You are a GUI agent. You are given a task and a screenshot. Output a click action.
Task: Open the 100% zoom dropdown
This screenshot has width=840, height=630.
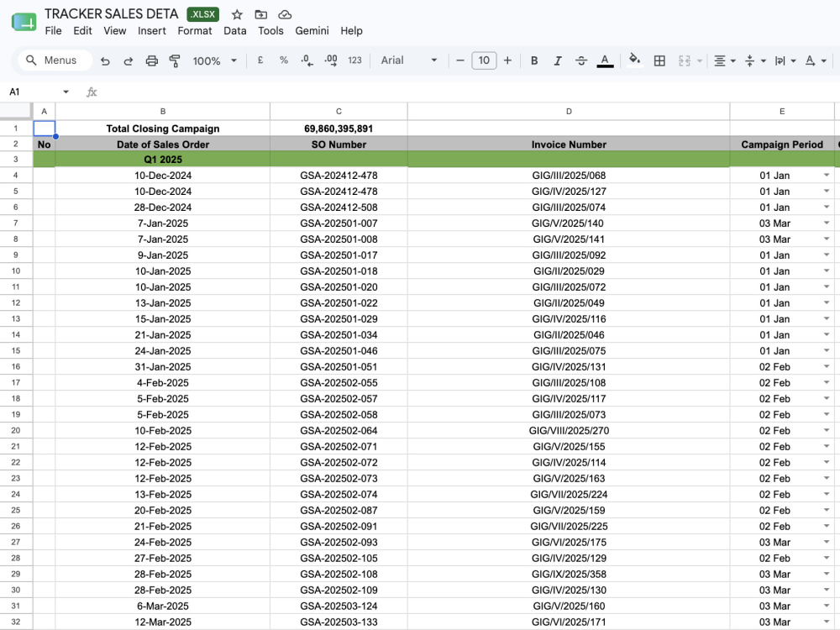pyautogui.click(x=214, y=60)
